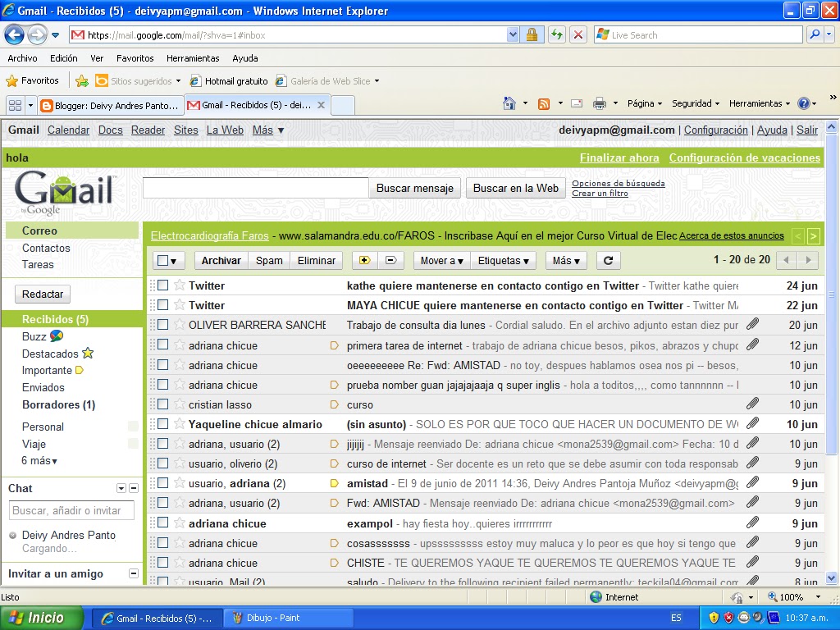Open the Archivo menu

tap(22, 58)
